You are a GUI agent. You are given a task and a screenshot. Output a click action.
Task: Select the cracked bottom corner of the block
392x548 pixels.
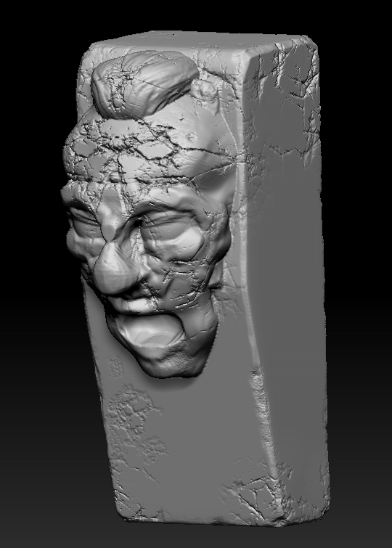(266, 496)
